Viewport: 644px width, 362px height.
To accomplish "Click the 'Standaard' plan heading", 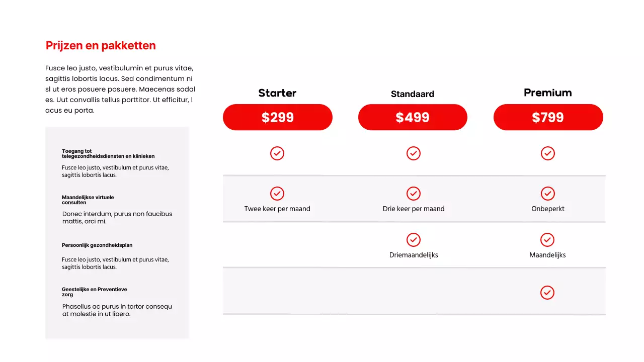I will 413,94.
